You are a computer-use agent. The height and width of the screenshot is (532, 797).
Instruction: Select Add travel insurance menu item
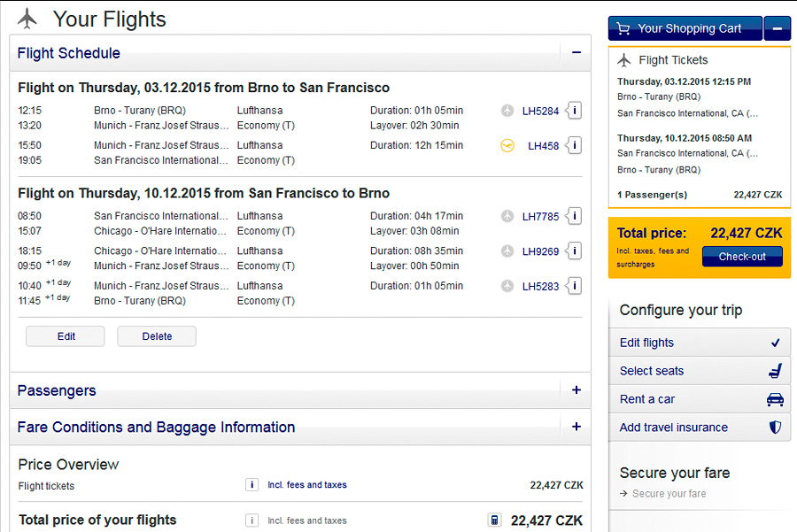700,428
